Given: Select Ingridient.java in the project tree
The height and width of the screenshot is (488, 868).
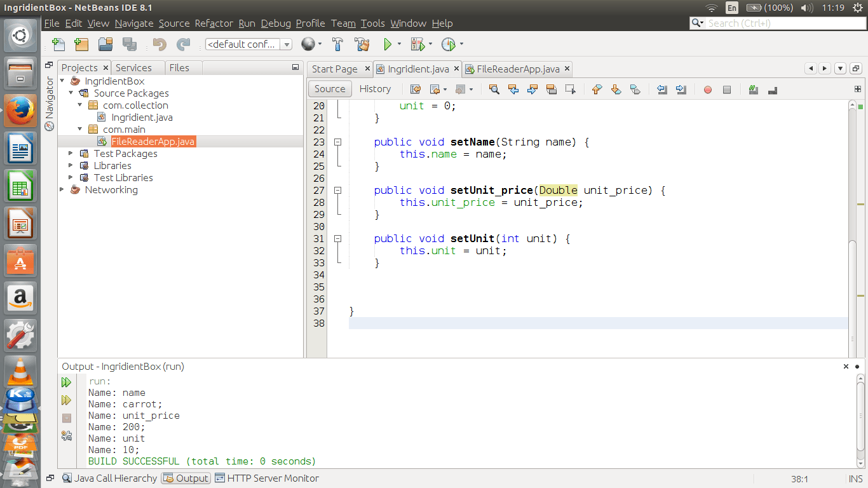Looking at the screenshot, I should click(x=142, y=118).
